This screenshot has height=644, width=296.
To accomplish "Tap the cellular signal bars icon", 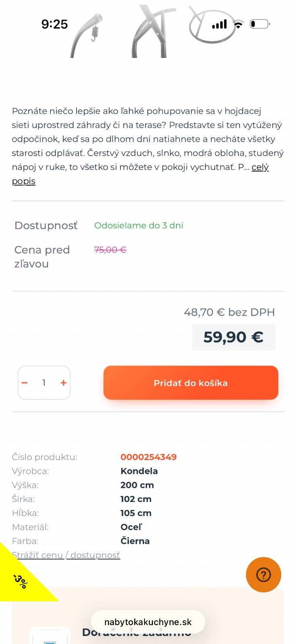I will [x=219, y=25].
